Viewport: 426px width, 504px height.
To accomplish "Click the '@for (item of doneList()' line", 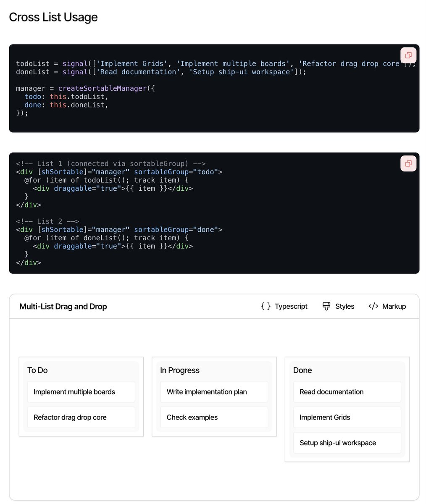I will [106, 238].
